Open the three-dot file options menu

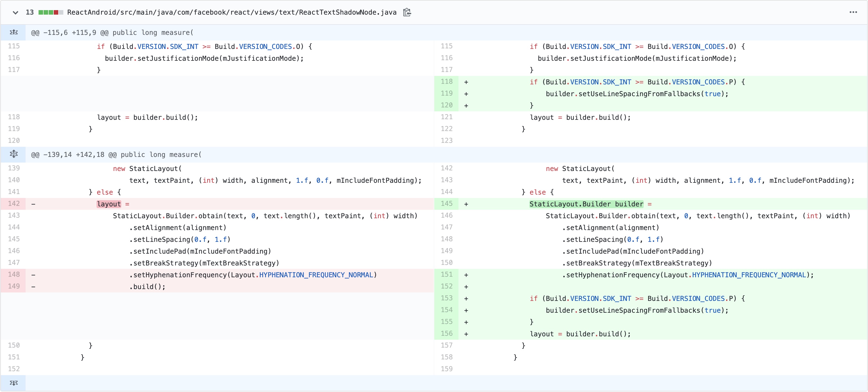point(853,12)
